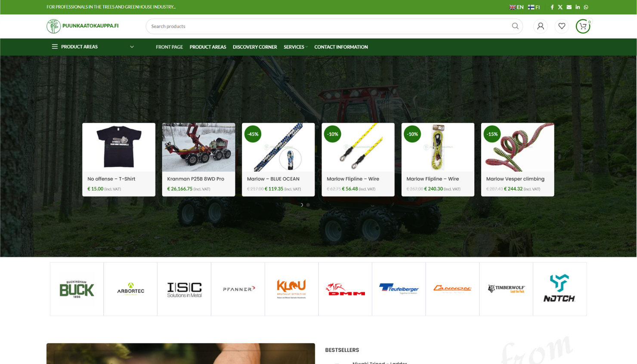The image size is (637, 364).
Task: Click the Search products input field
Action: [327, 26]
